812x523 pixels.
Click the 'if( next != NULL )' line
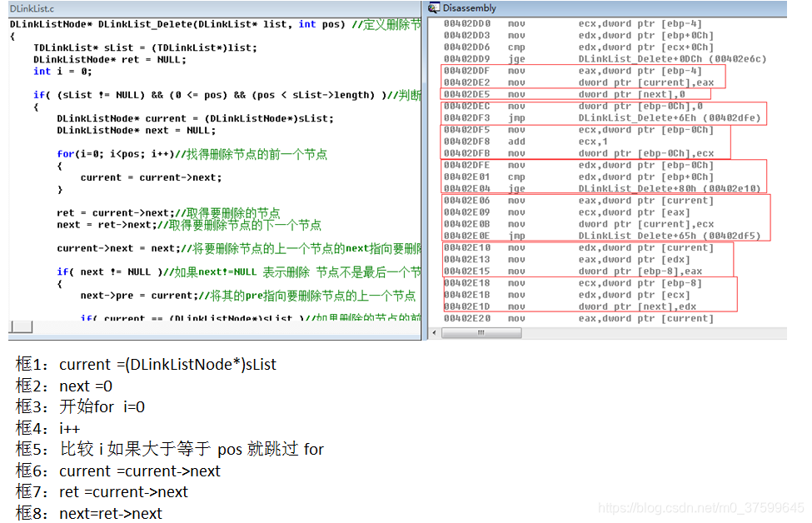[239, 271]
